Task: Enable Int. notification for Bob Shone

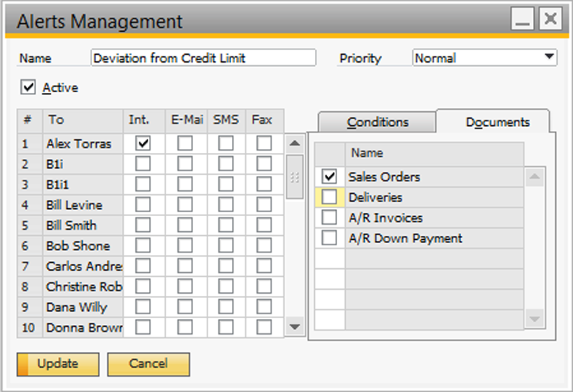Action: [x=142, y=245]
